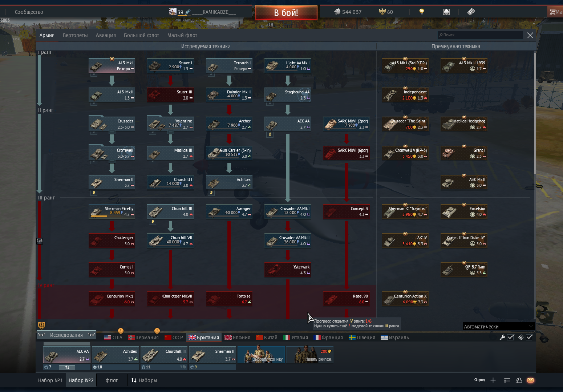Open the contacts people icon
Viewport: 563px width, 392px height.
tap(519, 380)
